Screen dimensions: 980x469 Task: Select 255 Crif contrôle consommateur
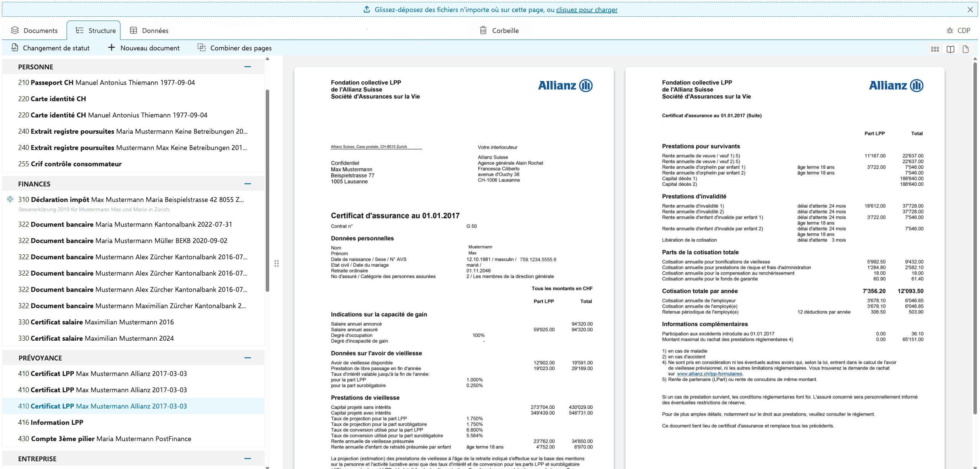click(133, 164)
